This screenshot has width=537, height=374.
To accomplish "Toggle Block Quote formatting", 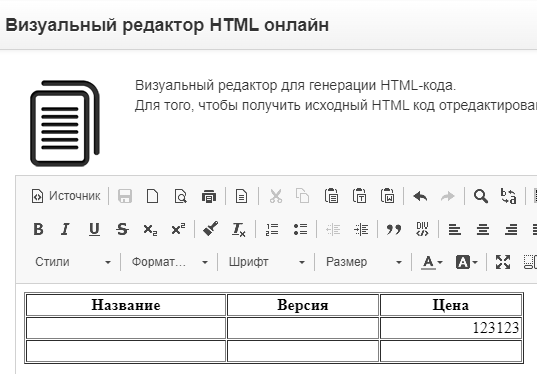I will tap(394, 229).
